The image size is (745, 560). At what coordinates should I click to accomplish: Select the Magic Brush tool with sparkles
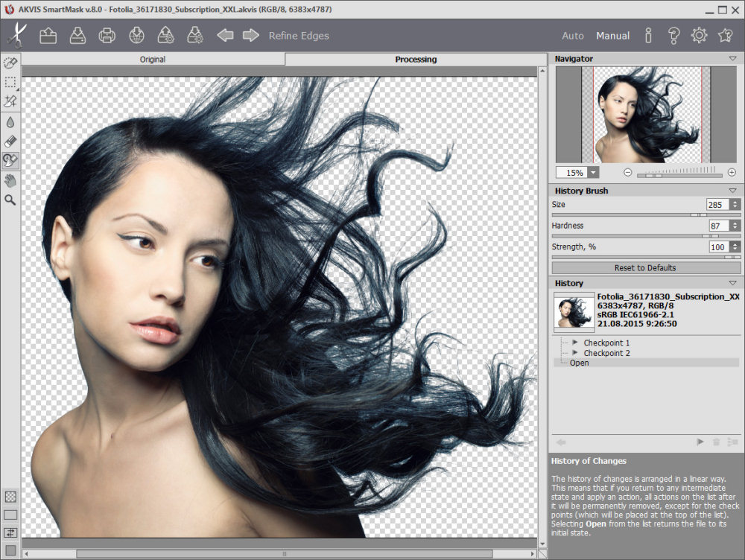tap(10, 101)
